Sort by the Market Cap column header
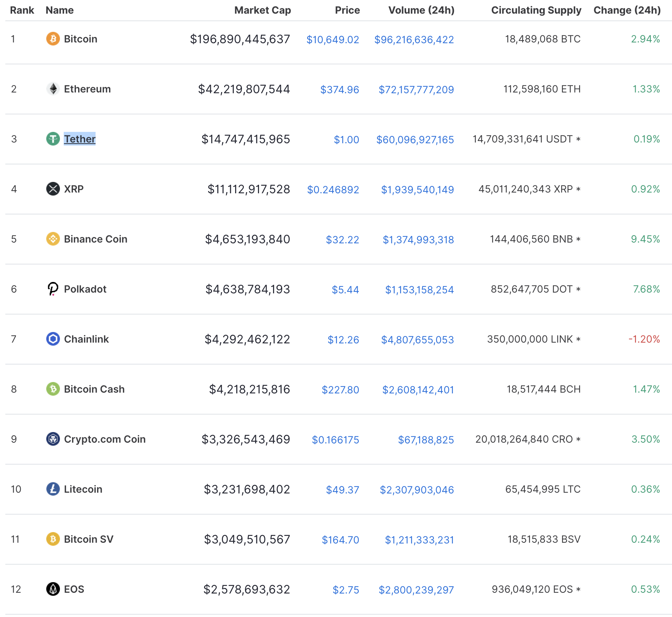Viewport: 672px width, 617px height. pos(262,10)
